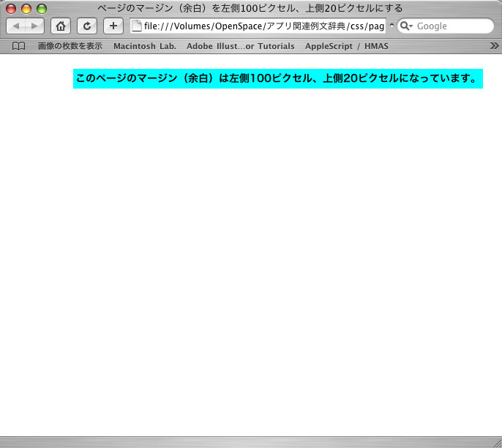Image resolution: width=502 pixels, height=448 pixels.
Task: Click the cyan highlighted paragraph text
Action: [x=277, y=78]
